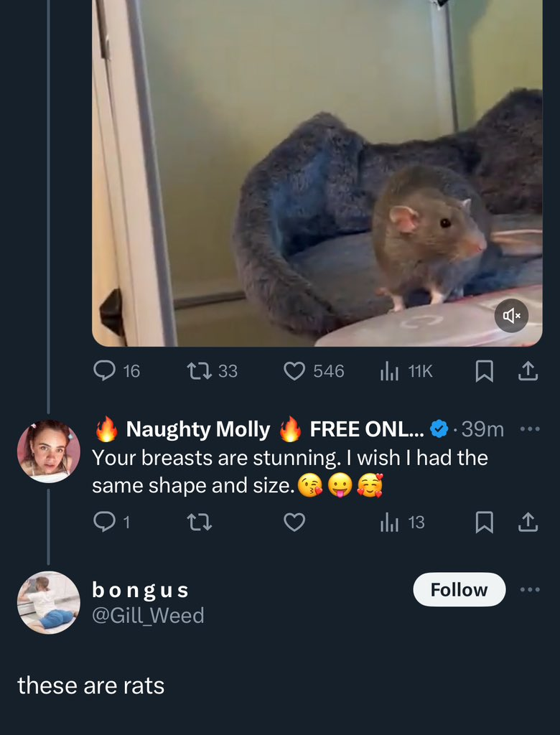Like Naughty Molly's reply
This screenshot has height=735, width=560.
point(294,522)
